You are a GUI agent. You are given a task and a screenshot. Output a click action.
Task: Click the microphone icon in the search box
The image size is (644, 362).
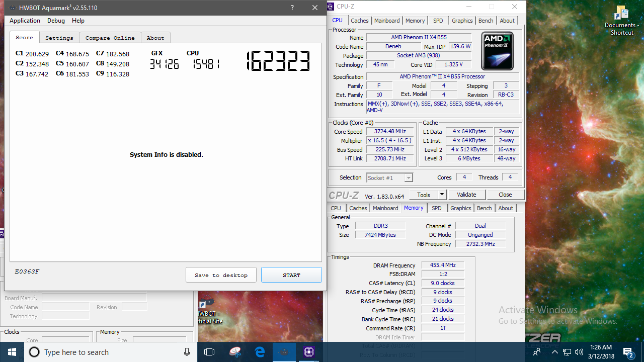[x=187, y=352]
